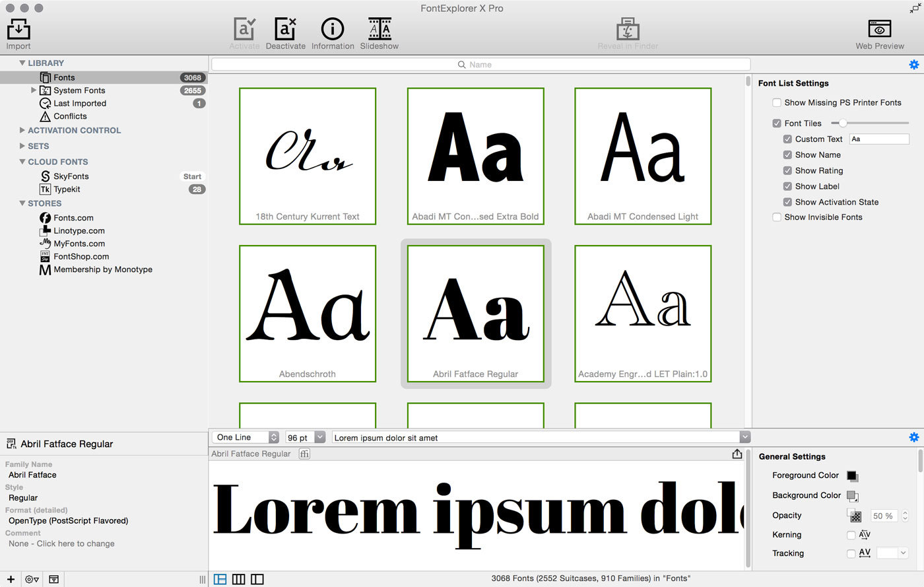Click the ligatures (ffi) icon in preview header

[x=304, y=454]
